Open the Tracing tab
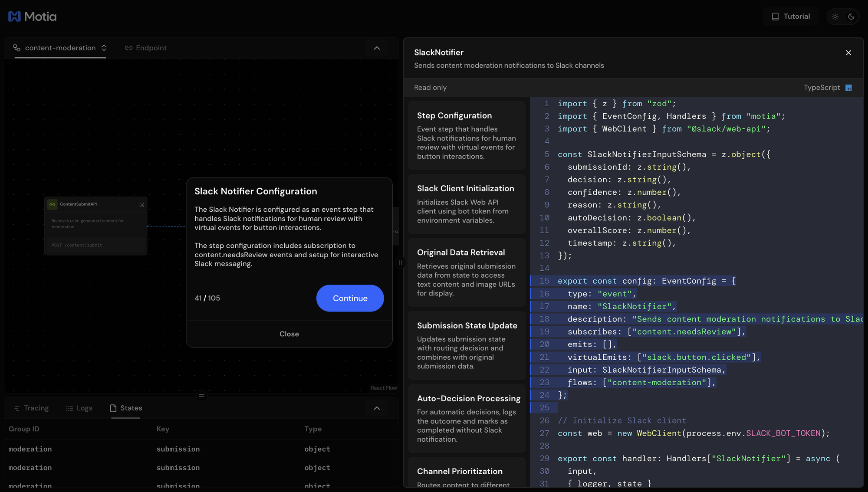 [x=31, y=408]
